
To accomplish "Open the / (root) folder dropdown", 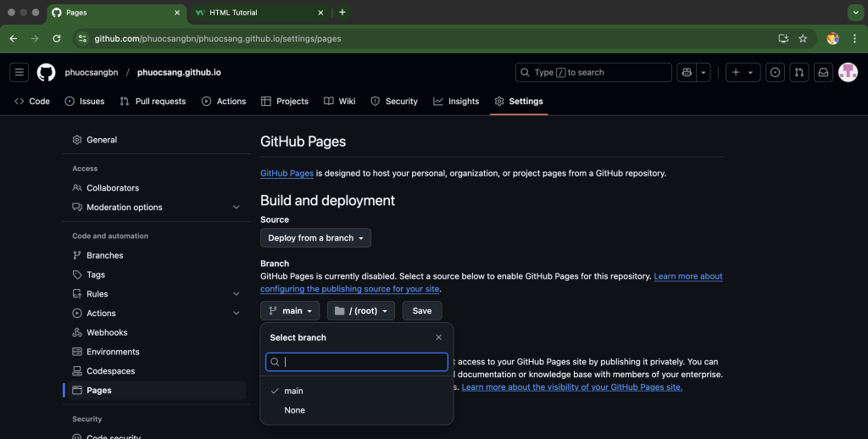I will [361, 311].
